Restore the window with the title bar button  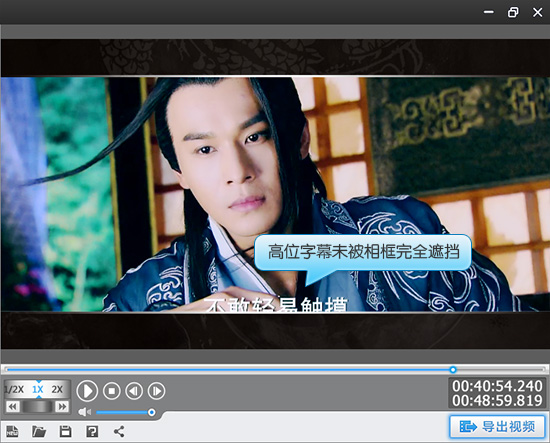[513, 12]
